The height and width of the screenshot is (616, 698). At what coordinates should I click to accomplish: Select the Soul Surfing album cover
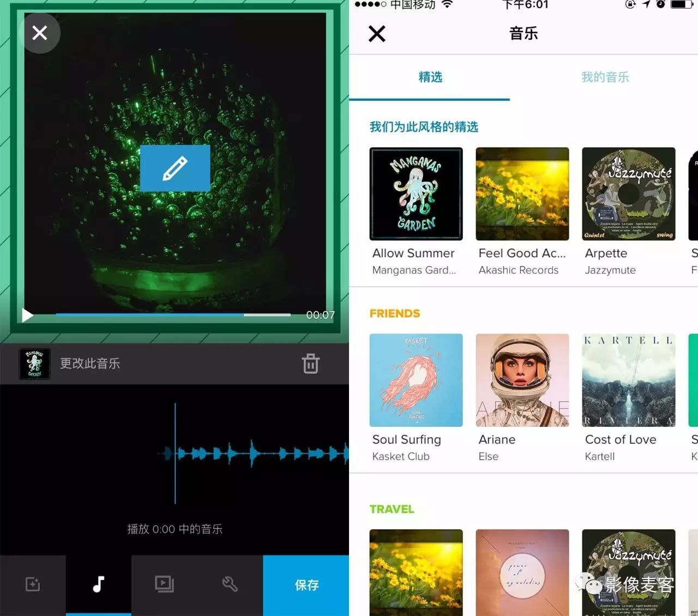click(416, 380)
